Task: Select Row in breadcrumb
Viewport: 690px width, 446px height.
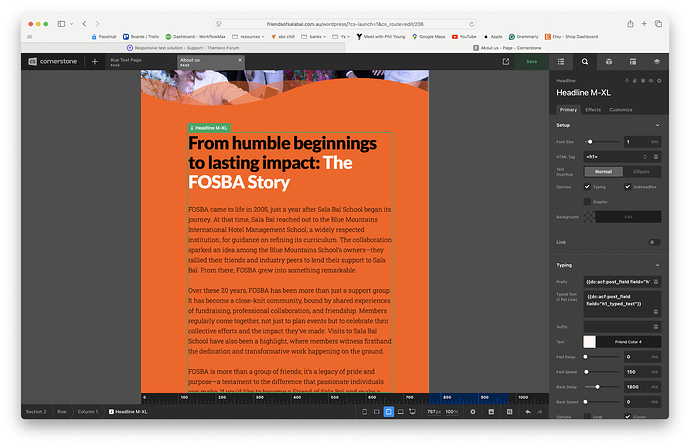Action: [62, 412]
